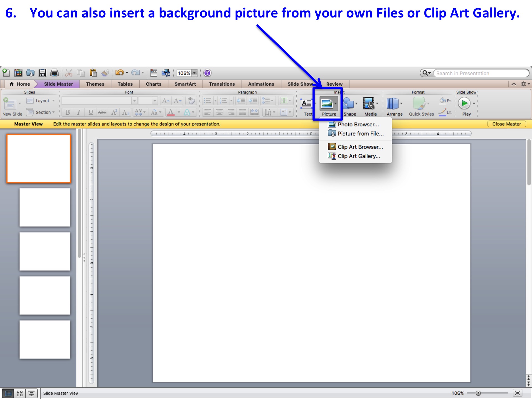
Task: Click the Picture insert icon
Action: (327, 104)
